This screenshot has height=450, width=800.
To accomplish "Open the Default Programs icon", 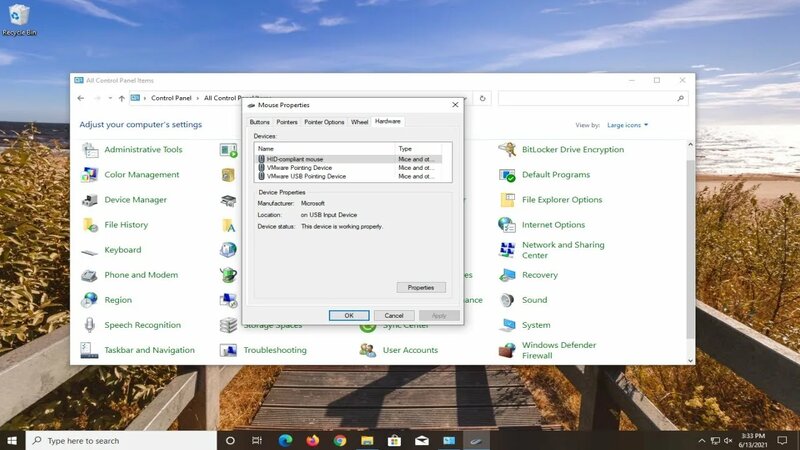I will (x=508, y=175).
